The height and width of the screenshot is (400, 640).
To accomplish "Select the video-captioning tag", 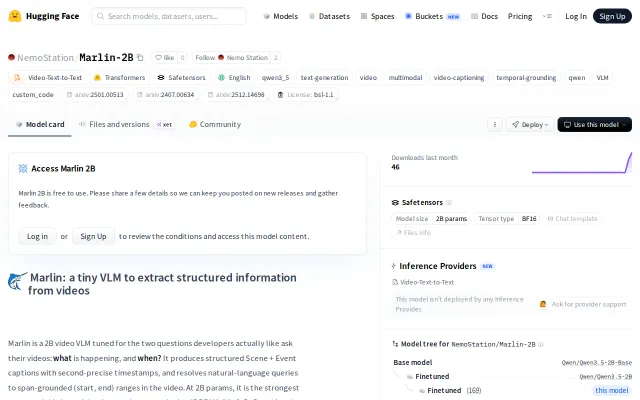I will (x=459, y=78).
